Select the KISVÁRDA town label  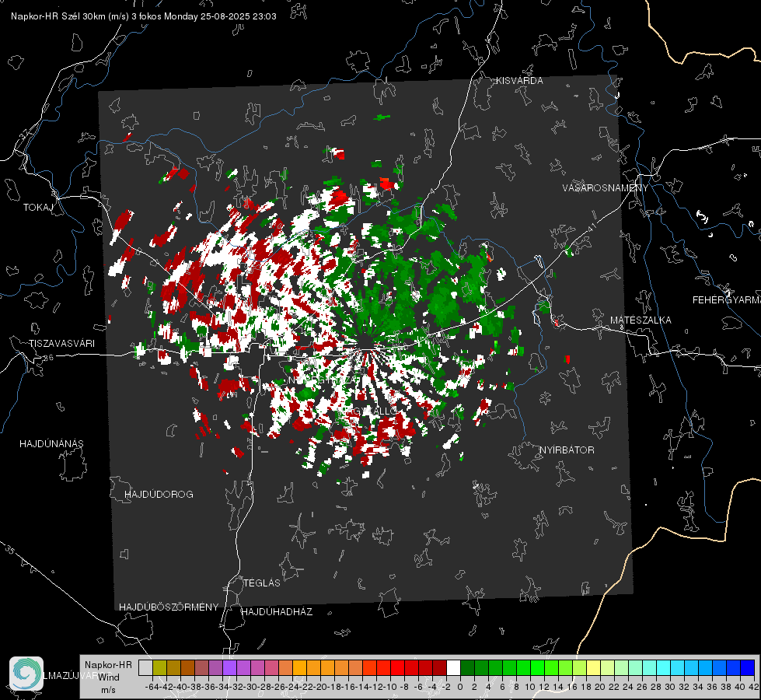tap(519, 81)
